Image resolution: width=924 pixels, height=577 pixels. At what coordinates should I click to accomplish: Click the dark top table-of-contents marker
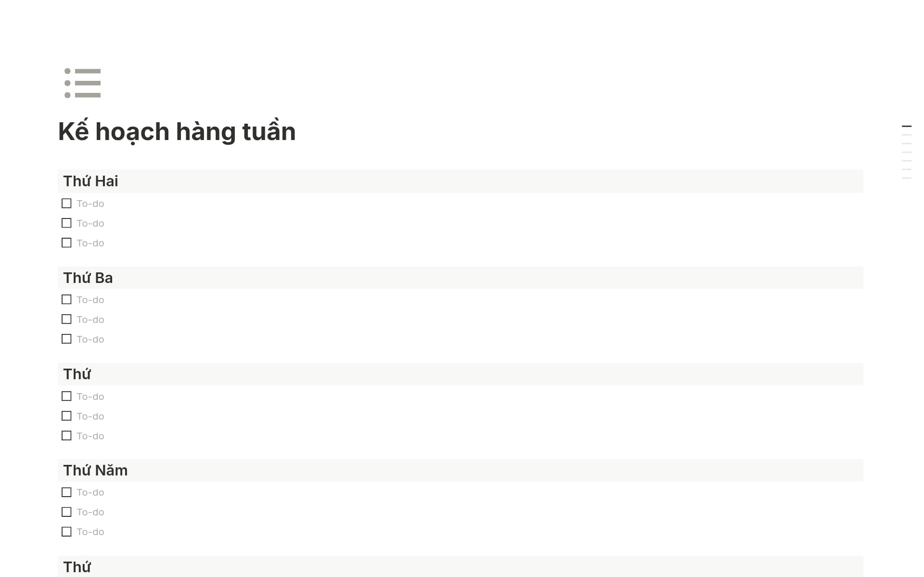pyautogui.click(x=906, y=126)
